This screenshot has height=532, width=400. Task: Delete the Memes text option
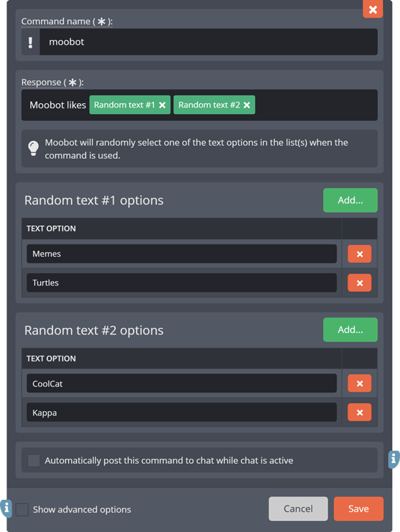click(360, 254)
